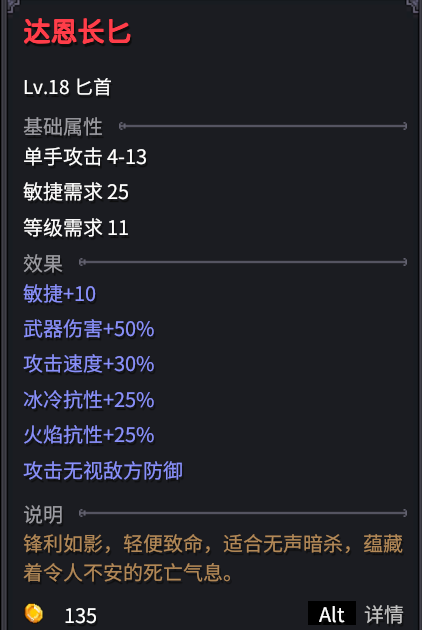The image size is (422, 630).
Task: Click the 敏捷+10 effect line
Action: 59,293
